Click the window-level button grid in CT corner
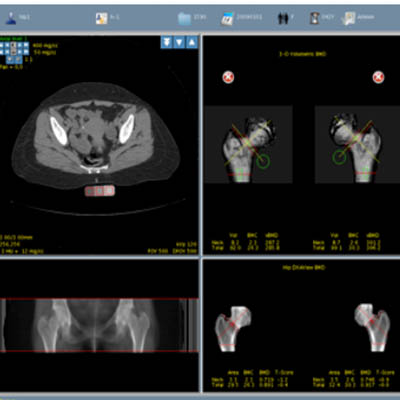The width and height of the screenshot is (400, 400). 14,49
